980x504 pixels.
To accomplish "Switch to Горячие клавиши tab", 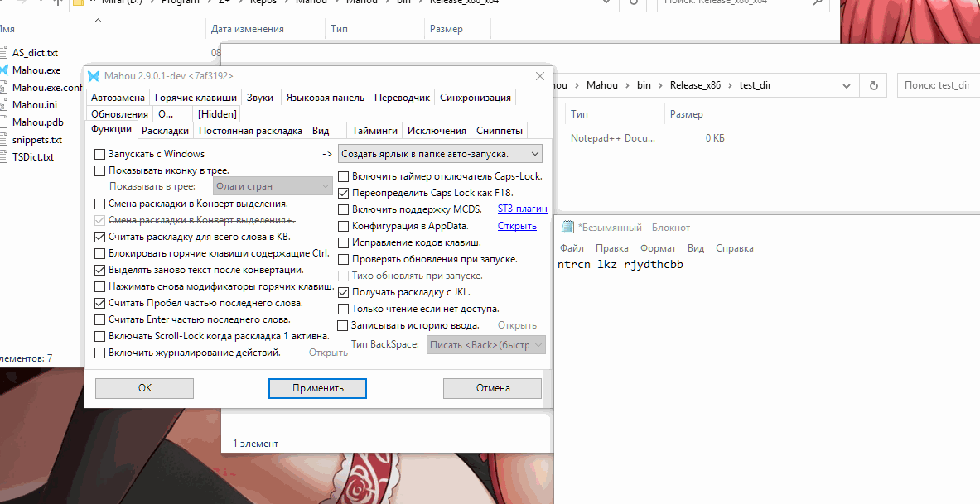I will (196, 98).
